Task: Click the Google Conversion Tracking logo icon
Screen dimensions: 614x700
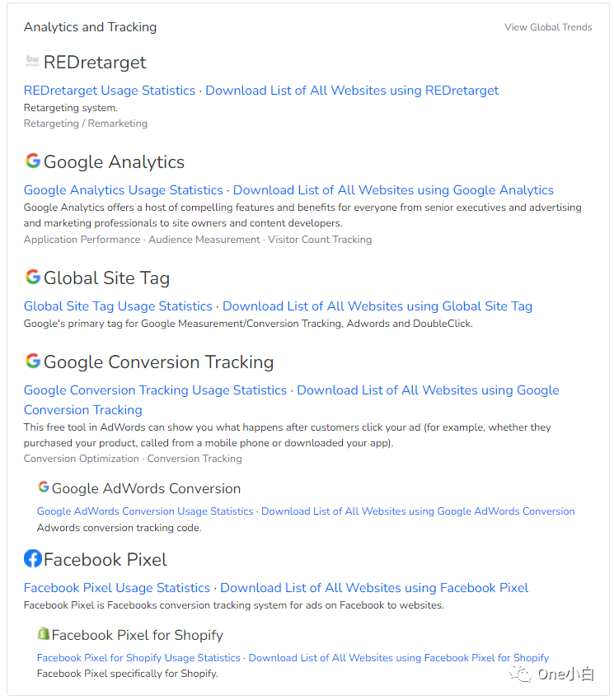Action: point(32,362)
